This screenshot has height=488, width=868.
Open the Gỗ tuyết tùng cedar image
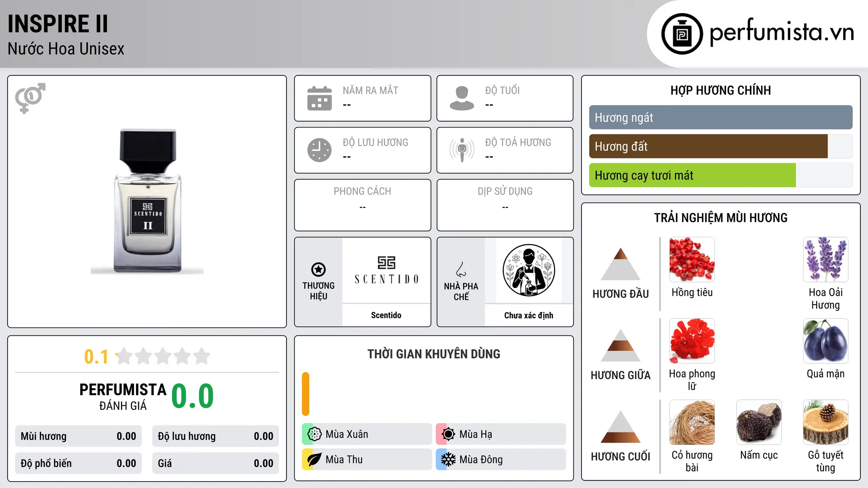pos(826,422)
